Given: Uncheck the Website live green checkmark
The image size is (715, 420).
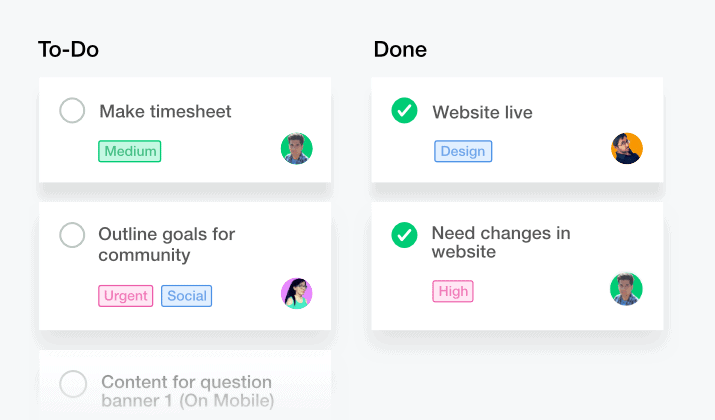Looking at the screenshot, I should tap(404, 110).
